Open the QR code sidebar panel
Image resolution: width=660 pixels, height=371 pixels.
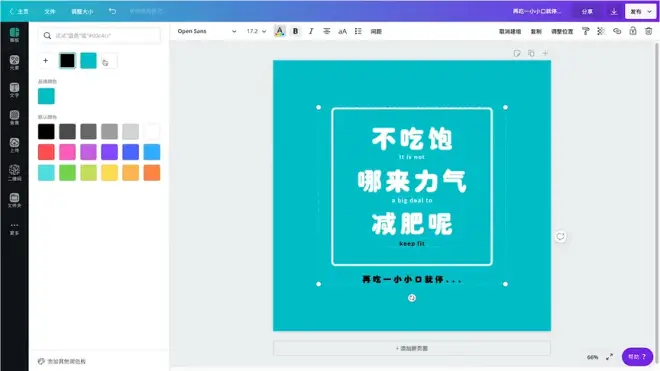14,173
